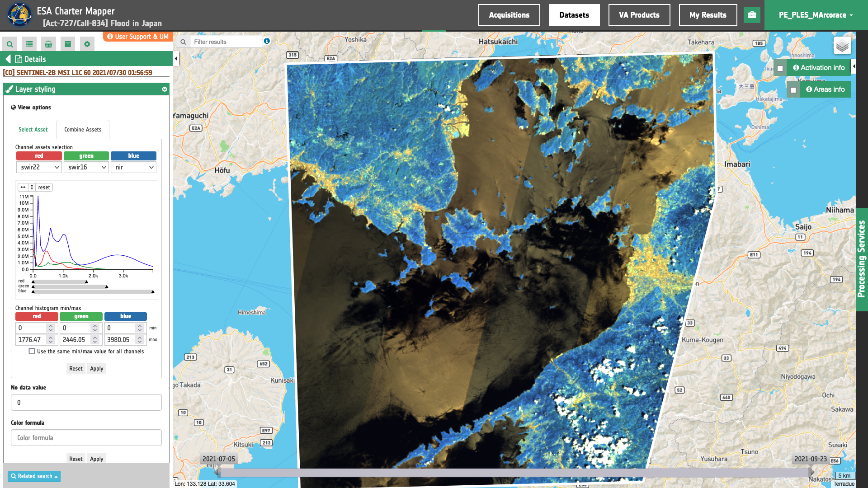Open the PE_PLES_MArcorace user menu

click(x=816, y=15)
